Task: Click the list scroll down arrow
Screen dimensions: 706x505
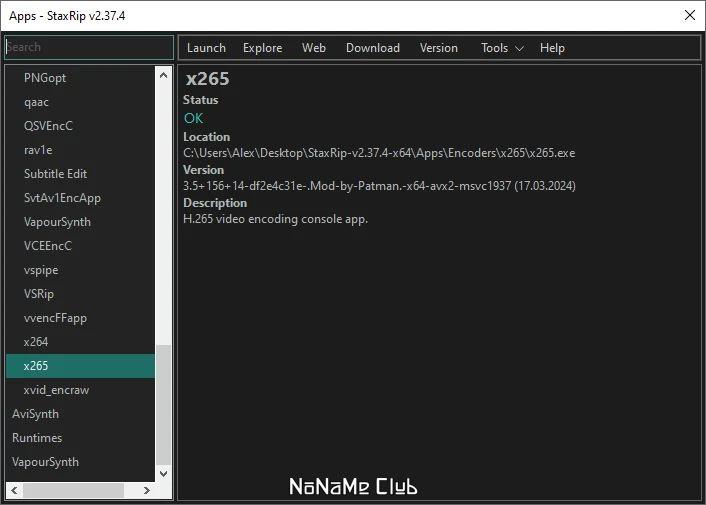Action: pos(163,473)
